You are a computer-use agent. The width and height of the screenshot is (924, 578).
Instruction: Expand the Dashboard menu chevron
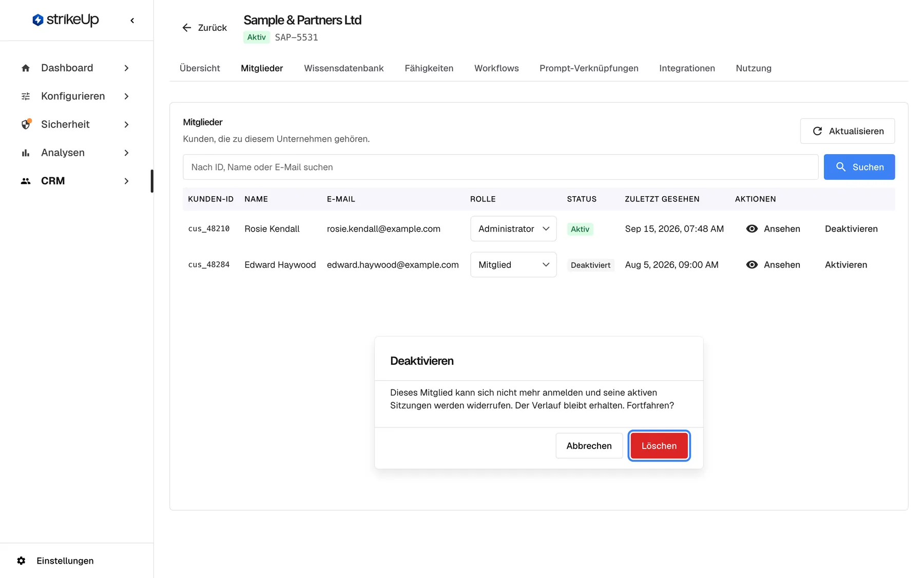pyautogui.click(x=126, y=68)
